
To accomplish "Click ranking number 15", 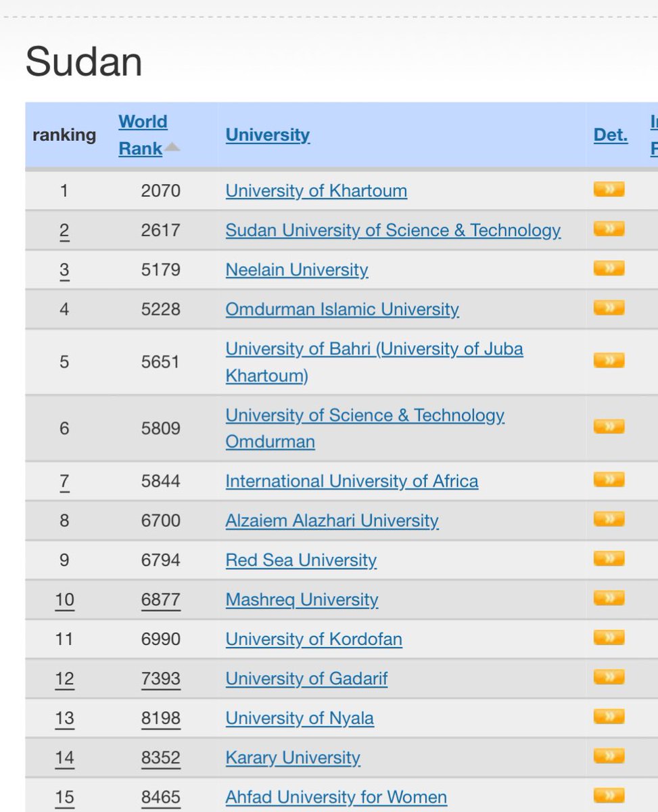I will [x=64, y=798].
